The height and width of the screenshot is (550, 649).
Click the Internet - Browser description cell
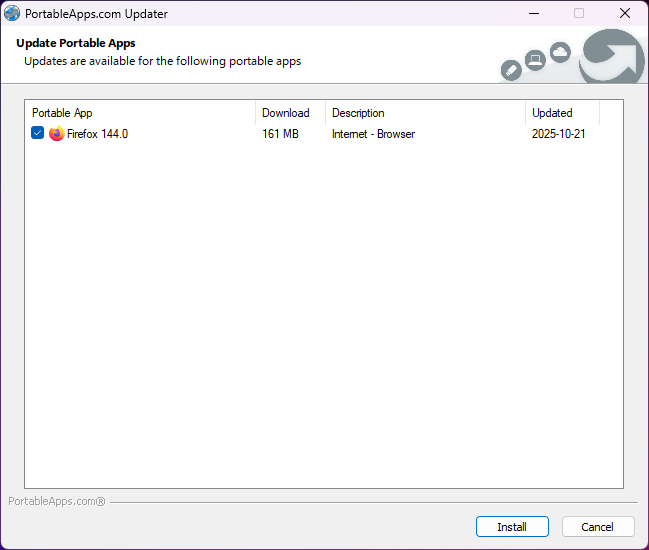coord(373,134)
